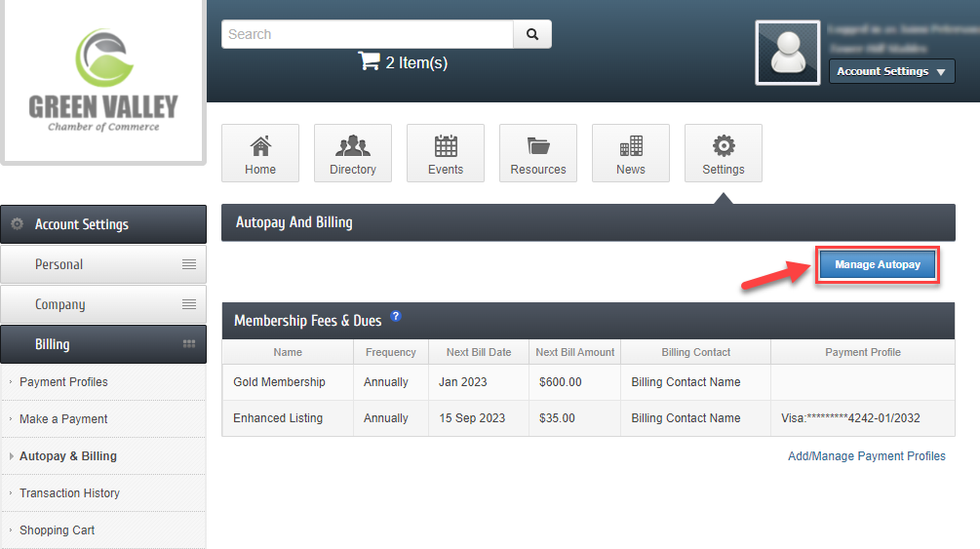Click the Payment Profile column header
Image resolution: width=980 pixels, height=549 pixels.
click(x=863, y=352)
